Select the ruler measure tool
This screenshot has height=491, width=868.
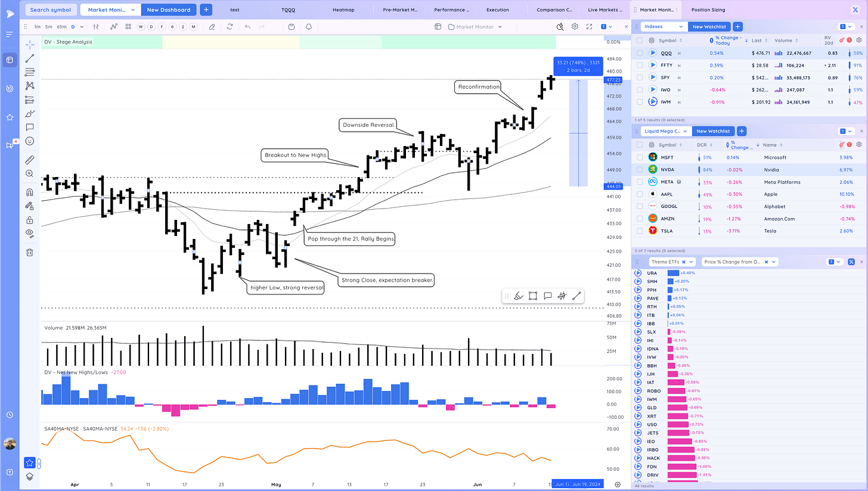click(30, 160)
